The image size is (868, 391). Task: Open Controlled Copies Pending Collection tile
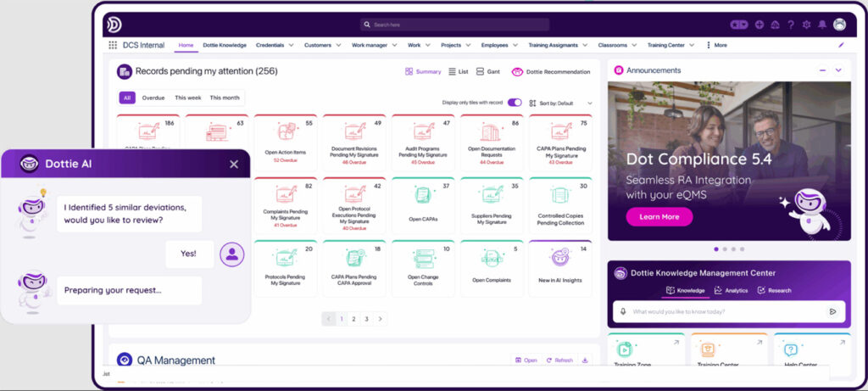(560, 205)
